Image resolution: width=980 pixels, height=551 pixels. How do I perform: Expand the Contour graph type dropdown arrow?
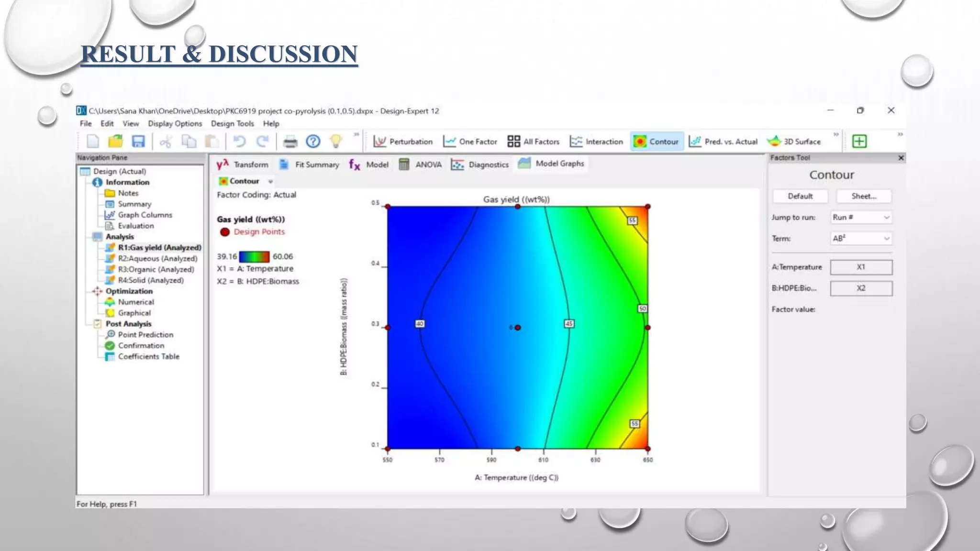(x=270, y=182)
